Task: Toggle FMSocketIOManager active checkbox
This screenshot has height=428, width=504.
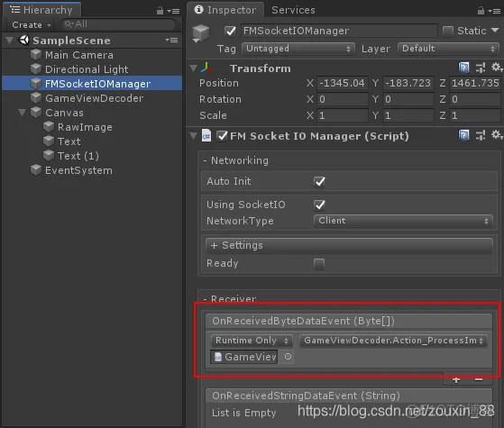Action: (x=230, y=31)
